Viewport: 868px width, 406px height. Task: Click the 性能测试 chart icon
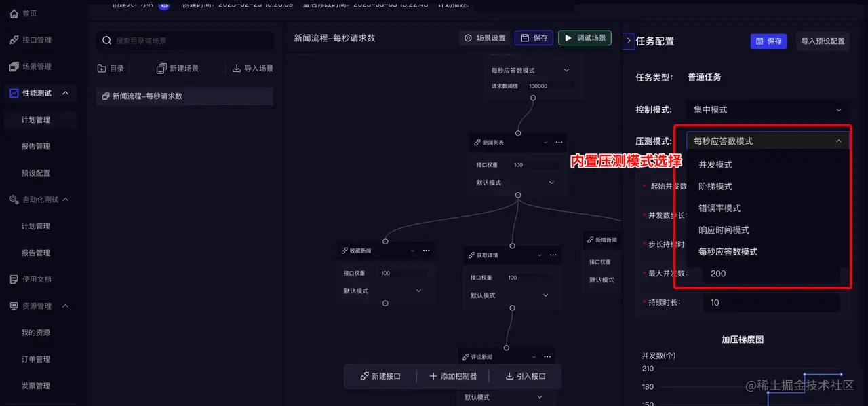(x=14, y=93)
